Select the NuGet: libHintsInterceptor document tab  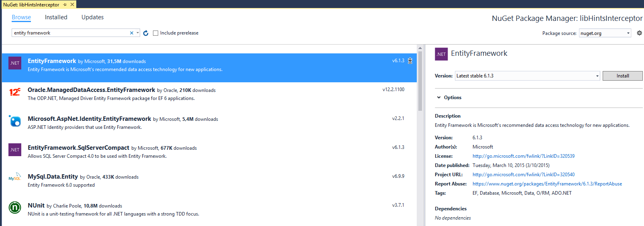(31, 5)
